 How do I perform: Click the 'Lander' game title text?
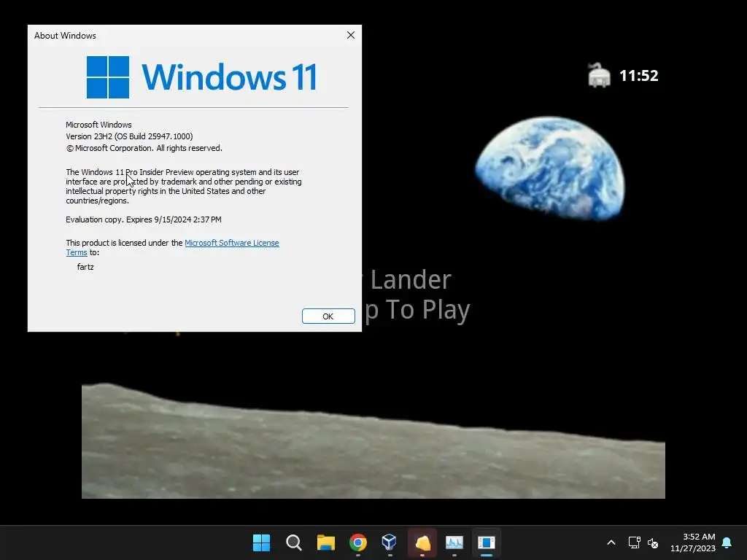pos(411,279)
